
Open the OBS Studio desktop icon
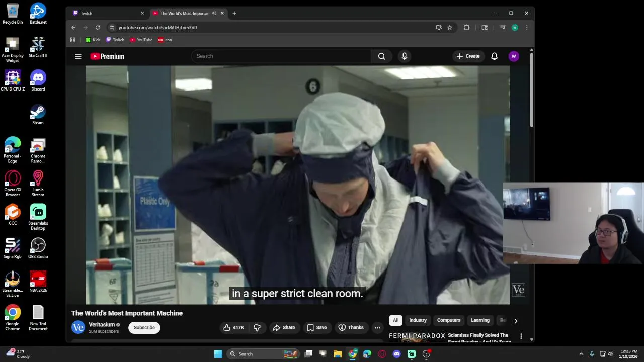click(38, 248)
